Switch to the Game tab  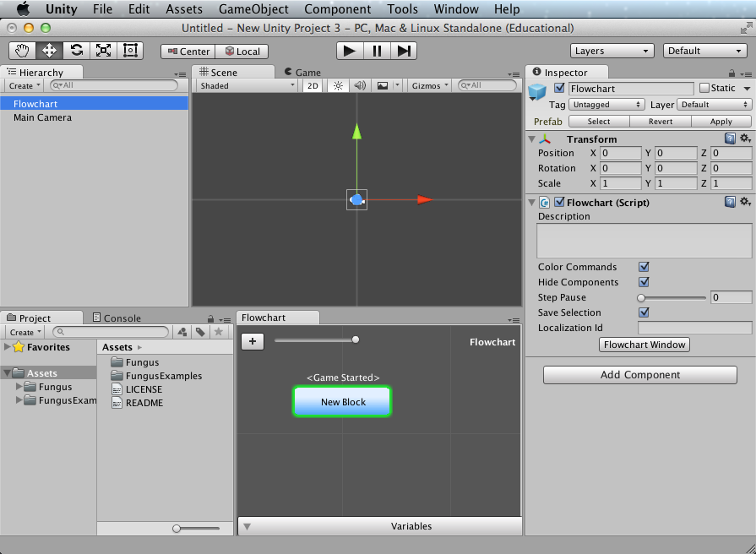tap(302, 73)
